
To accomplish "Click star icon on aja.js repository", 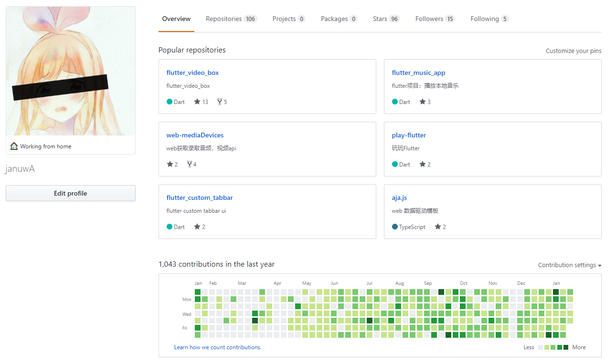I will (x=438, y=227).
